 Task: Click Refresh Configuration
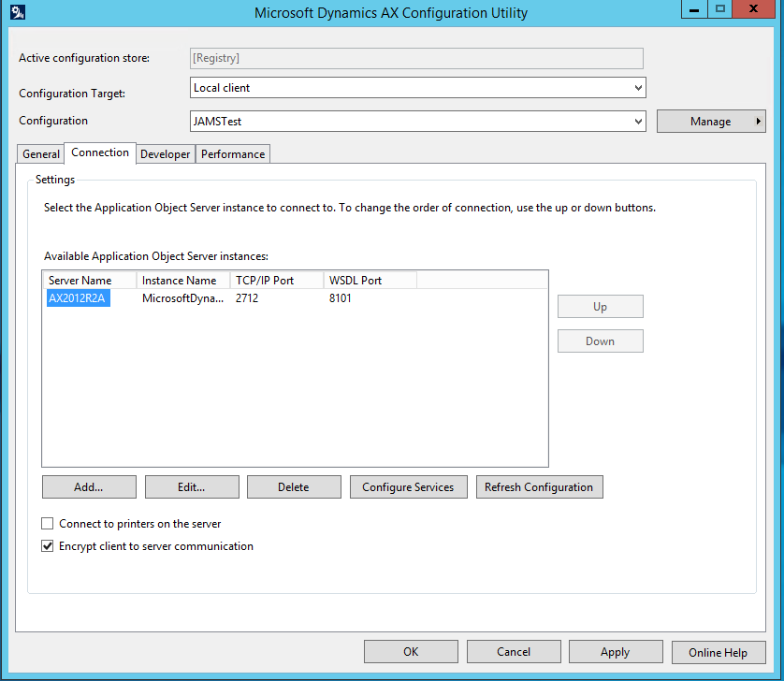[x=540, y=486]
